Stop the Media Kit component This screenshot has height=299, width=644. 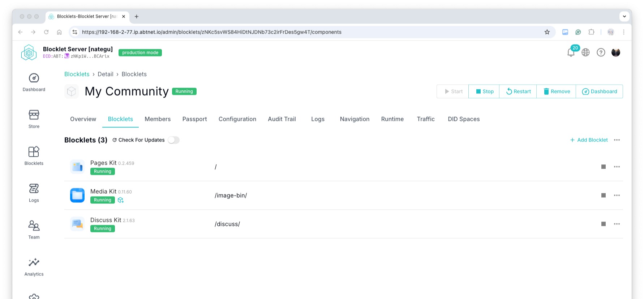[x=603, y=195]
